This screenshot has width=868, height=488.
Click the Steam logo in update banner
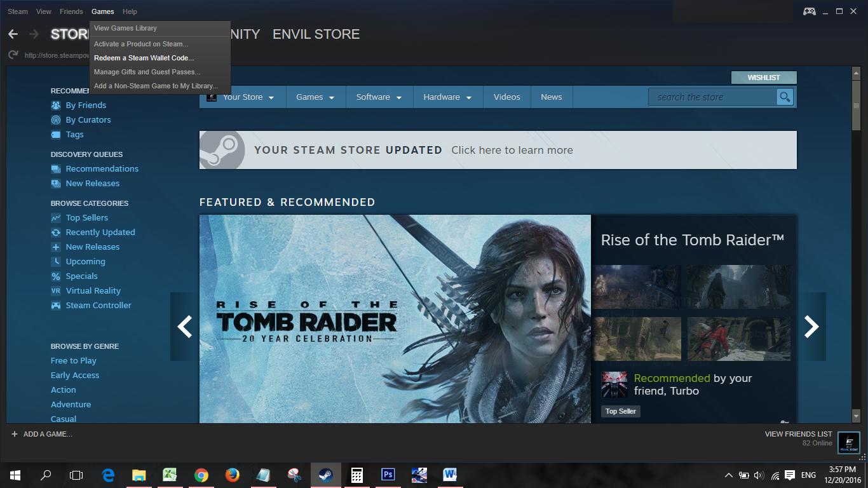[x=222, y=150]
